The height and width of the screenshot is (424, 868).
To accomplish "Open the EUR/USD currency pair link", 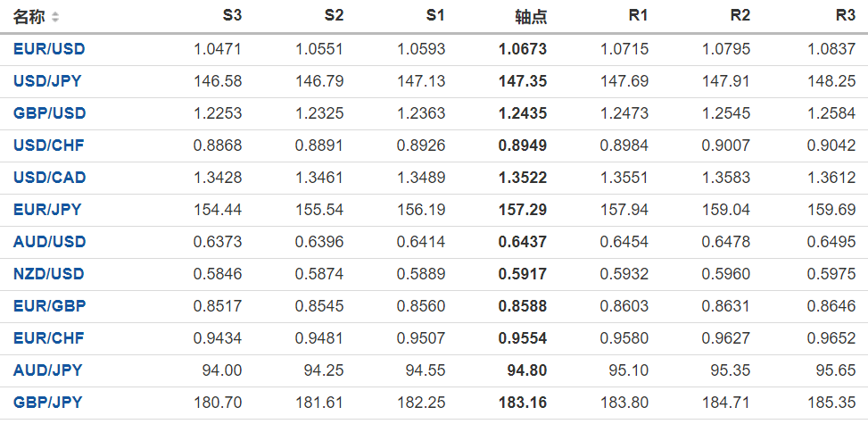I will (x=49, y=49).
